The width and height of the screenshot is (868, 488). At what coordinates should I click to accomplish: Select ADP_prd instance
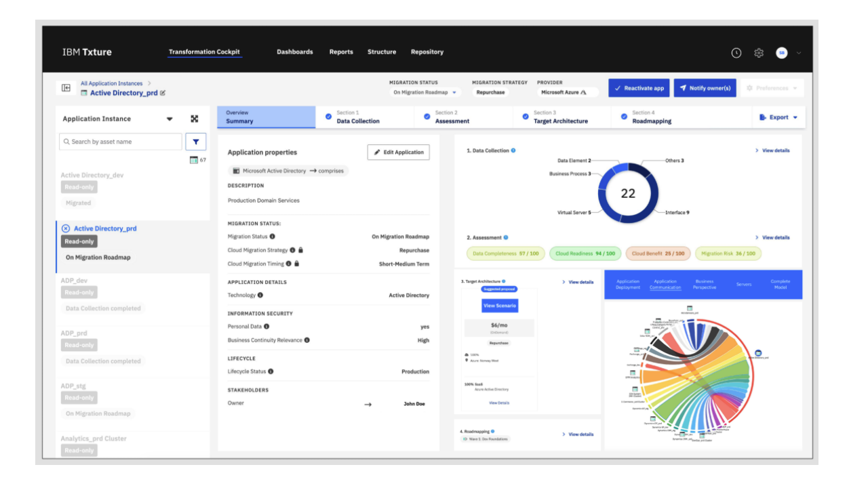tap(74, 333)
